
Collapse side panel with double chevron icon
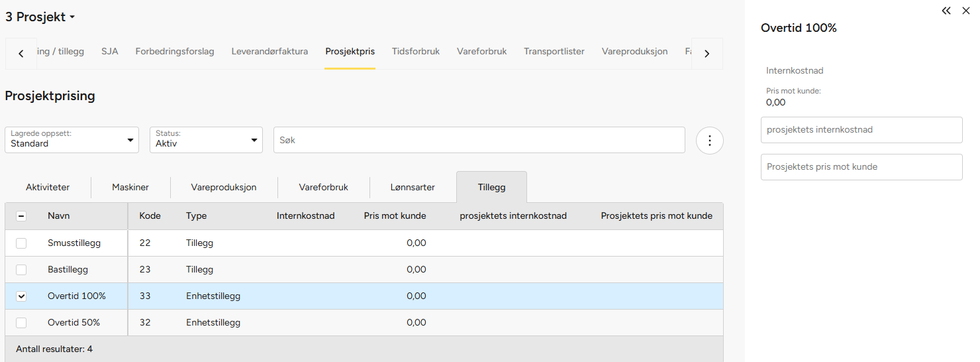tap(946, 11)
